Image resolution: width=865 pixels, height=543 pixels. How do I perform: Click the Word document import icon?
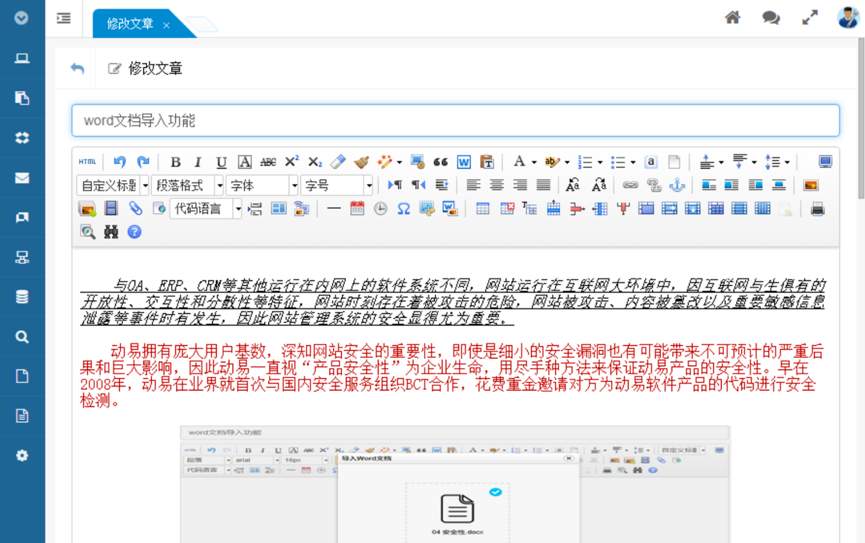point(464,162)
